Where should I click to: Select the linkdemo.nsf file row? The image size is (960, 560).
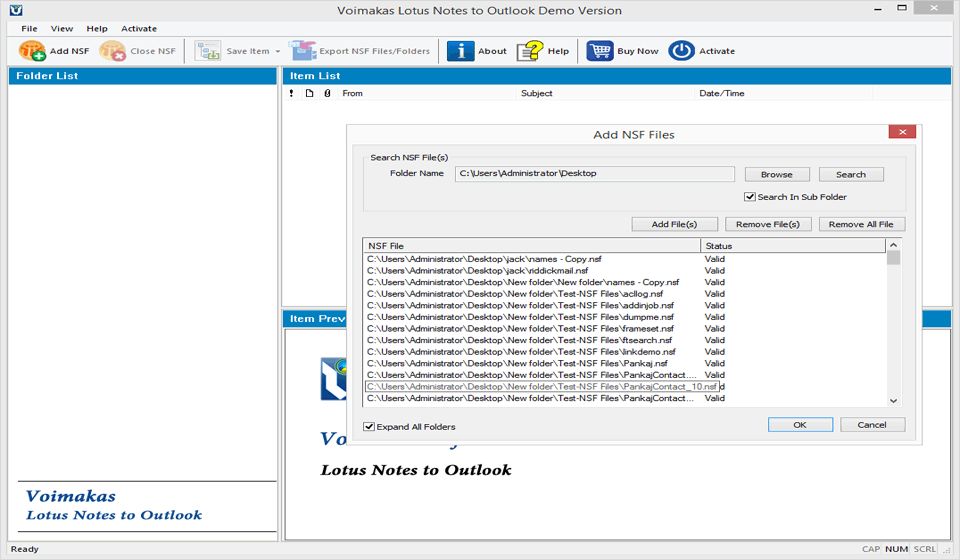point(624,352)
